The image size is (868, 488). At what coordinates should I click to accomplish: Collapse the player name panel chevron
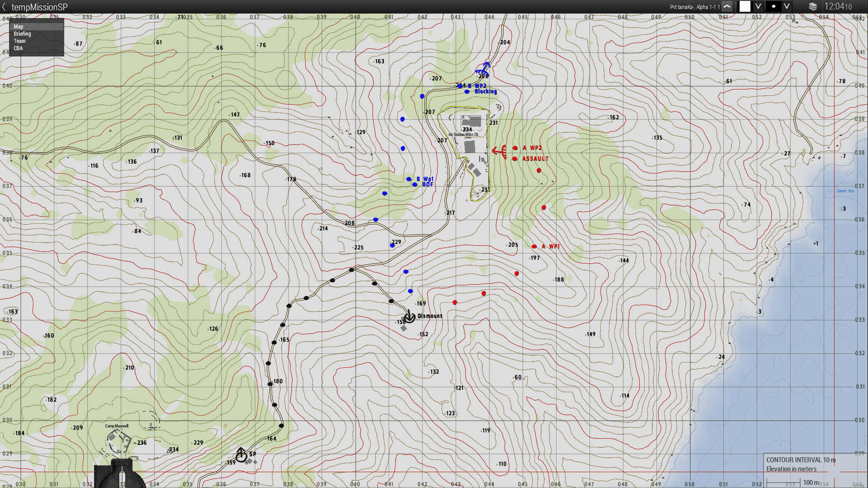tap(727, 7)
